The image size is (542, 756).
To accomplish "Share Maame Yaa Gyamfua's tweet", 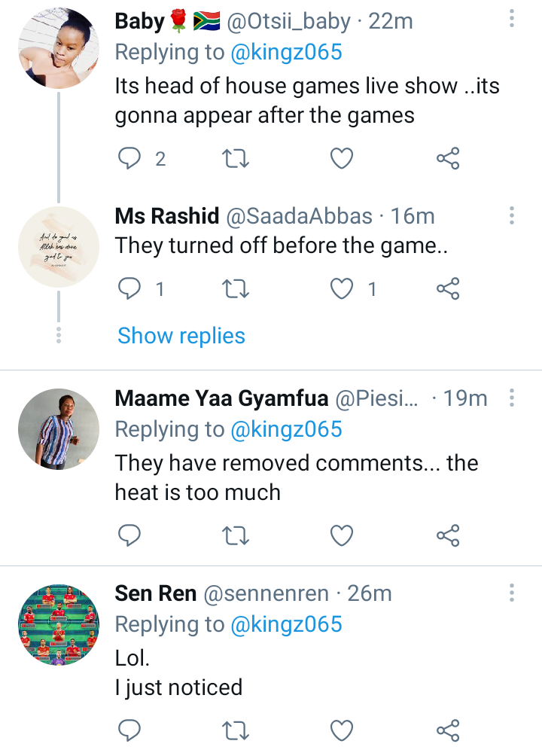I will (448, 535).
